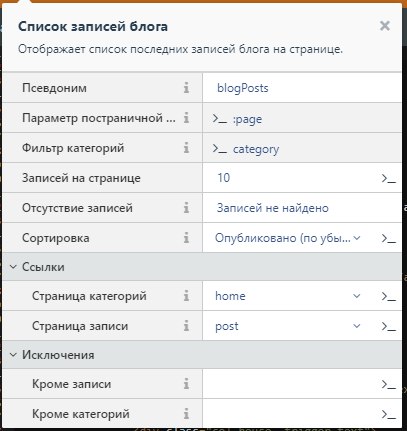
Task: Click info icon next to Псевдоним
Action: point(186,88)
